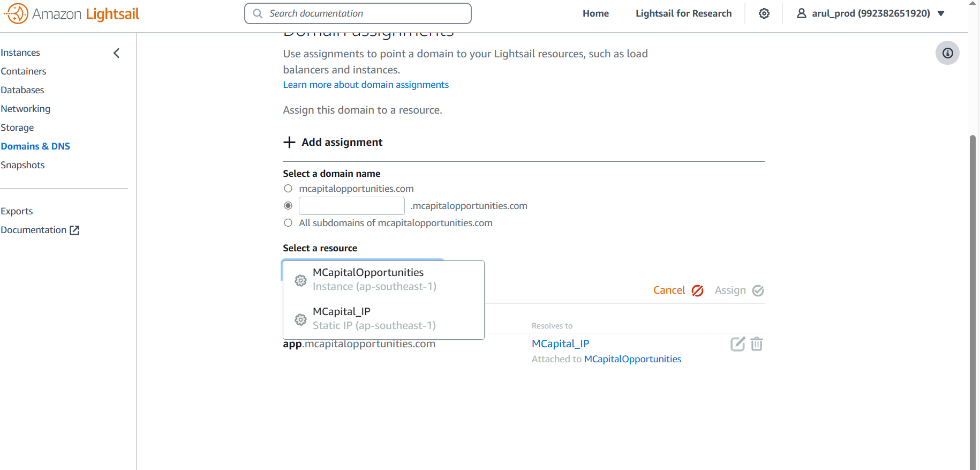The image size is (980, 470).
Task: Click the subdomain name input field
Action: point(351,206)
